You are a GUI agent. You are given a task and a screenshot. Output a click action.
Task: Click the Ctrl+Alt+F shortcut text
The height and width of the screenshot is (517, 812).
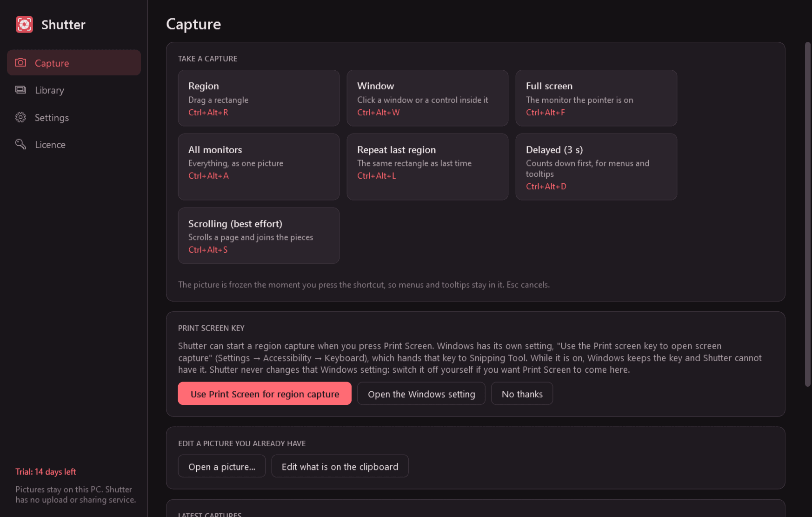coord(546,112)
